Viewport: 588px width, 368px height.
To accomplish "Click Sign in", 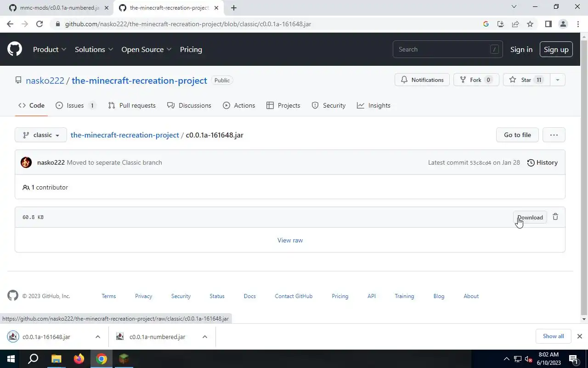I will coord(521,49).
